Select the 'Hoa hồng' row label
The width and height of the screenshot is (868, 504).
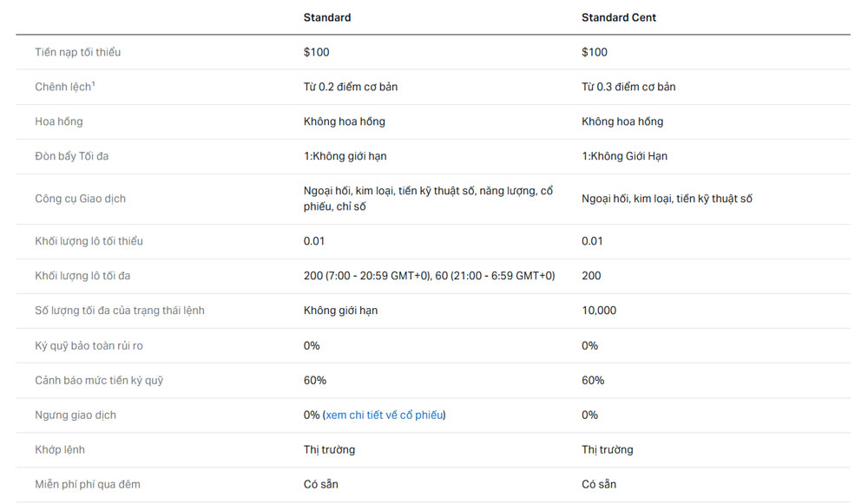(x=59, y=121)
